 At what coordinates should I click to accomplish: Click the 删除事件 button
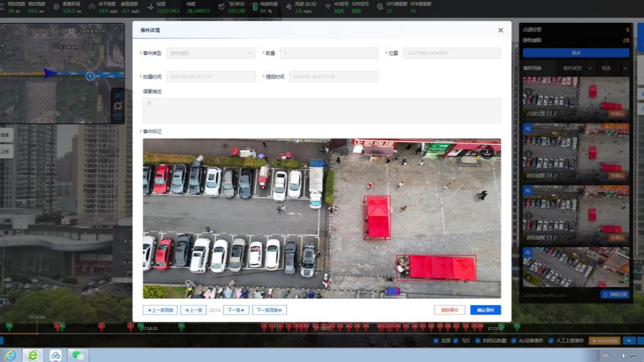pos(450,310)
